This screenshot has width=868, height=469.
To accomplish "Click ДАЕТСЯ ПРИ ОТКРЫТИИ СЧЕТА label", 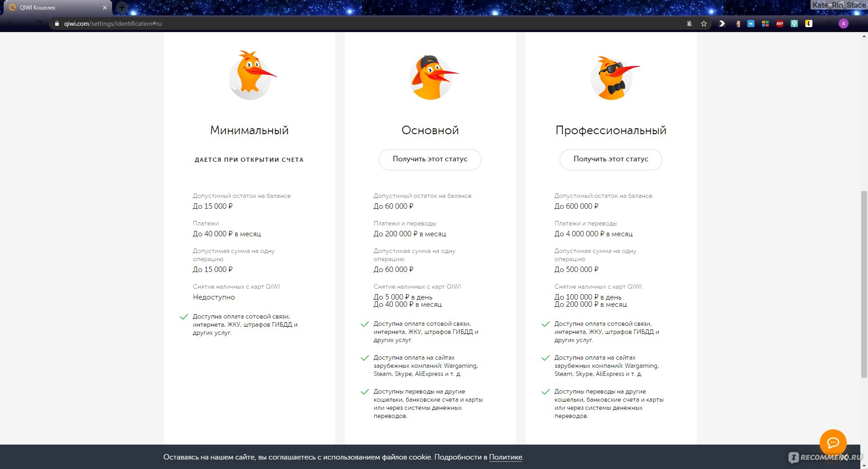I will 249,160.
